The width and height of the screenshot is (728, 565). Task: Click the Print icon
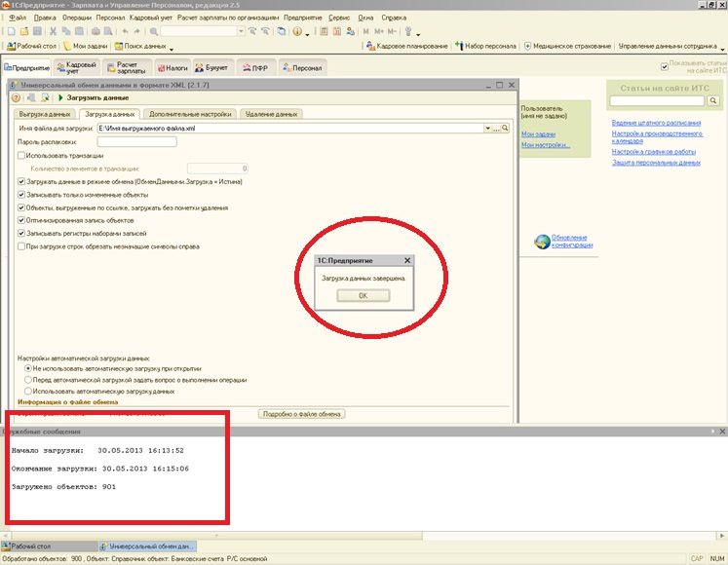96,31
